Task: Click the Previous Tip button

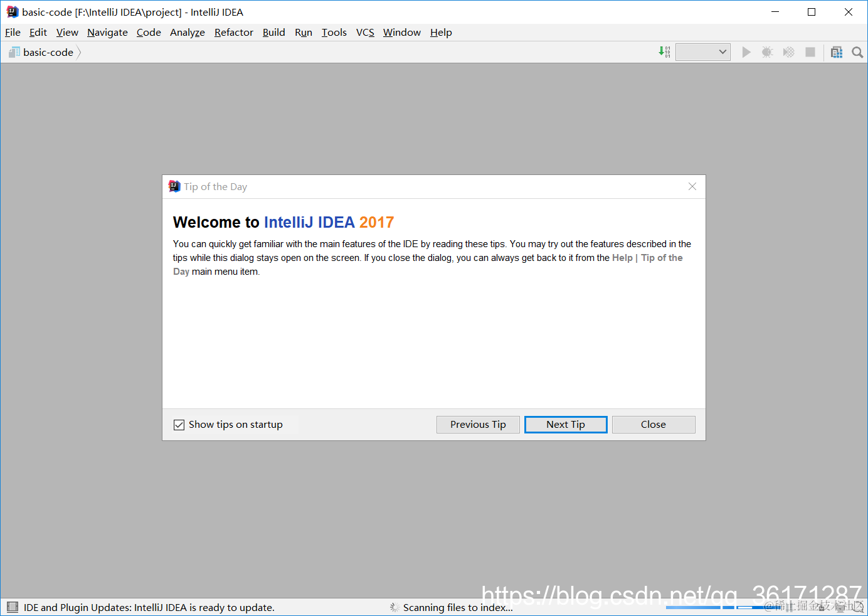Action: point(478,425)
